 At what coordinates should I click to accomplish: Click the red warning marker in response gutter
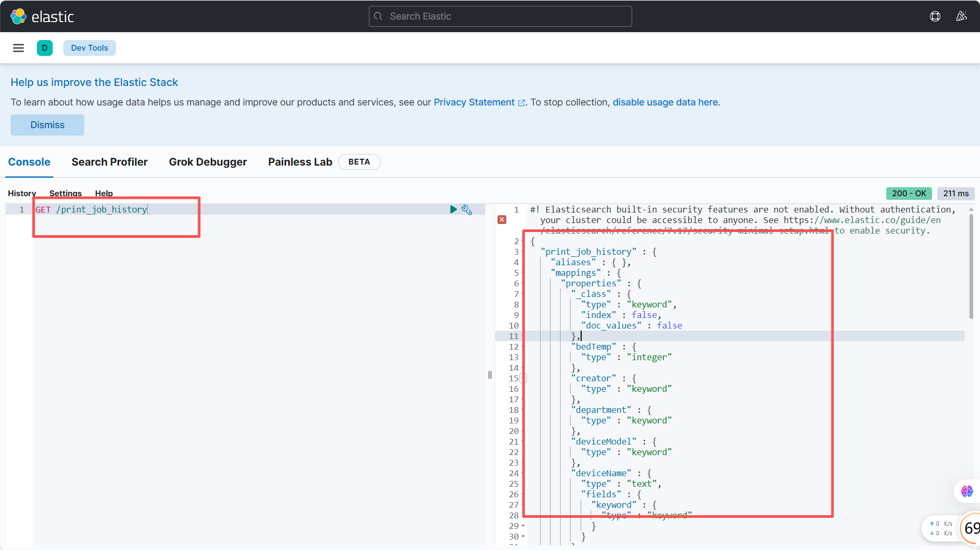502,219
